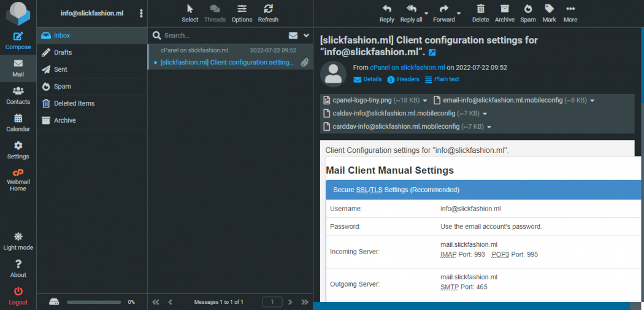Image resolution: width=644 pixels, height=310 pixels.
Task: Open the Reply all dropdown arrow
Action: coord(426,13)
